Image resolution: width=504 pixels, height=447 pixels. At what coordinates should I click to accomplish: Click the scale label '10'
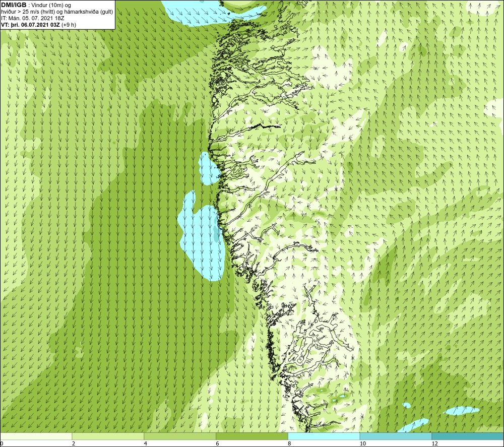click(363, 443)
